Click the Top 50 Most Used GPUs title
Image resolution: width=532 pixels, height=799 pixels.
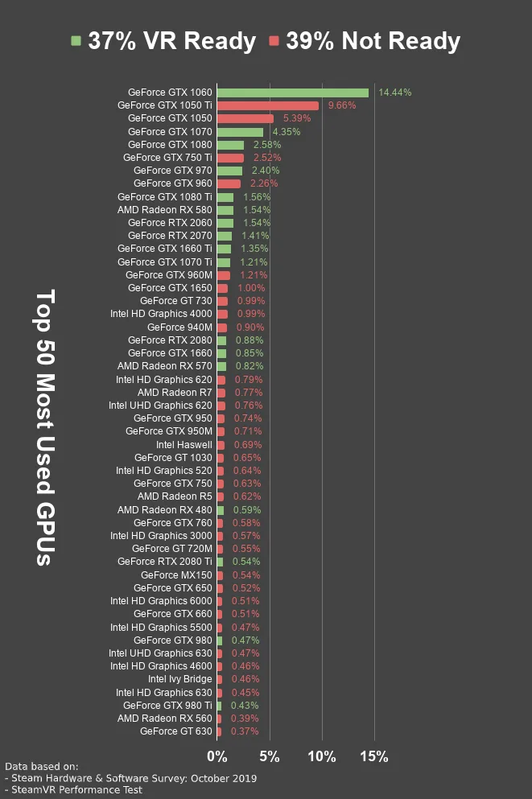point(45,427)
